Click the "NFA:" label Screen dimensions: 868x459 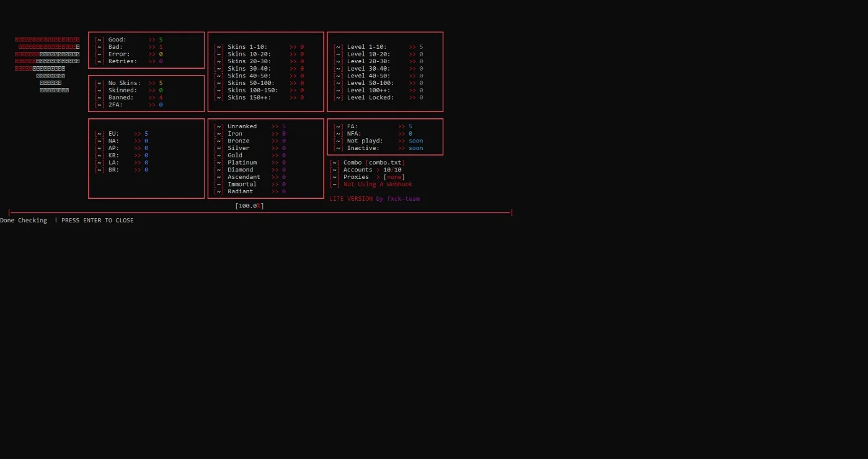pos(354,134)
